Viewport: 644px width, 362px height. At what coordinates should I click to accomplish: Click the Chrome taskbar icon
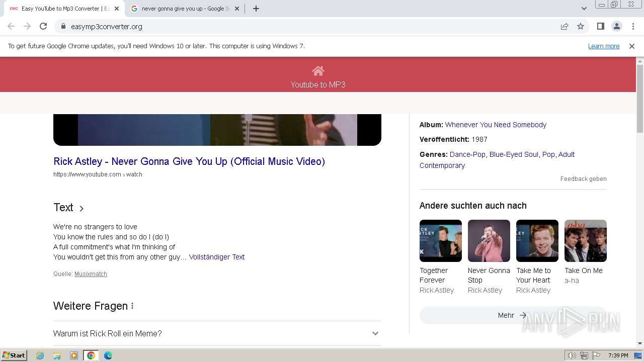click(91, 355)
